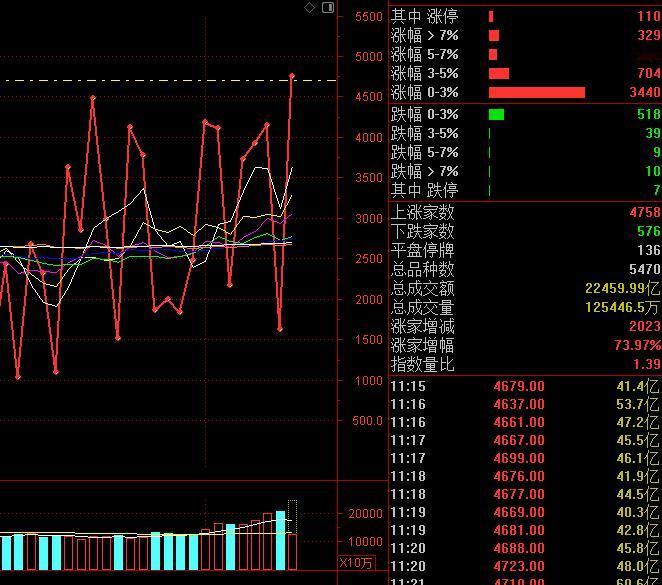Click the 下跌家数 value 576
The width and height of the screenshot is (662, 585).
pos(649,231)
